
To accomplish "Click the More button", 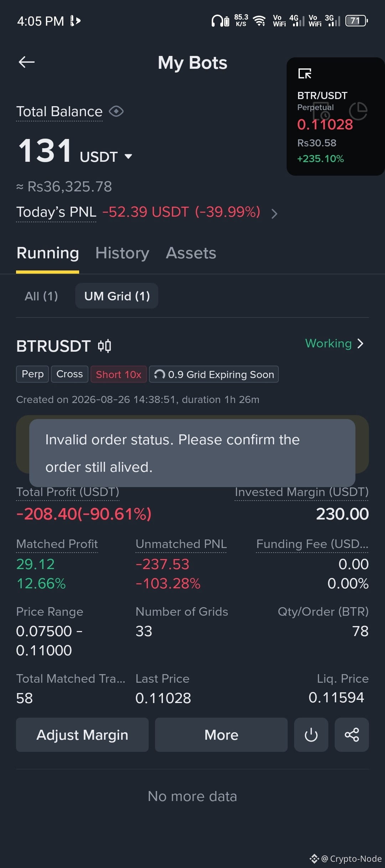I will tap(221, 735).
